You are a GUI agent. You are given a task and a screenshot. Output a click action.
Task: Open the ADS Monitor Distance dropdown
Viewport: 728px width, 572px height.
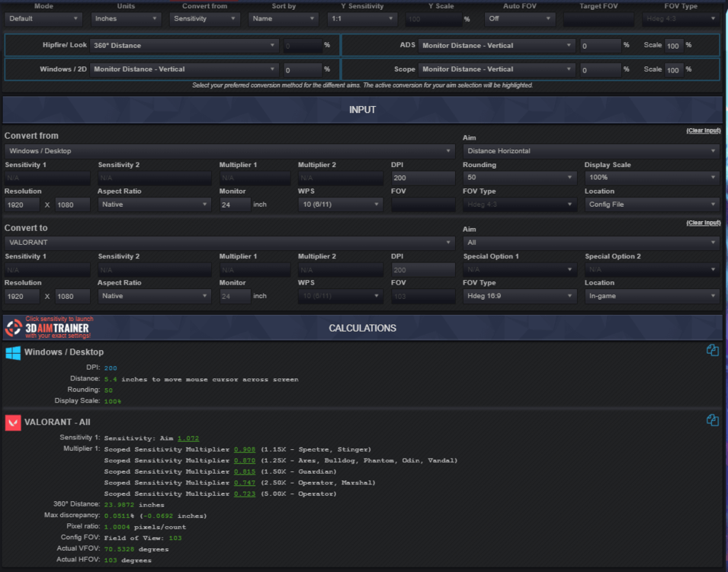click(x=497, y=46)
